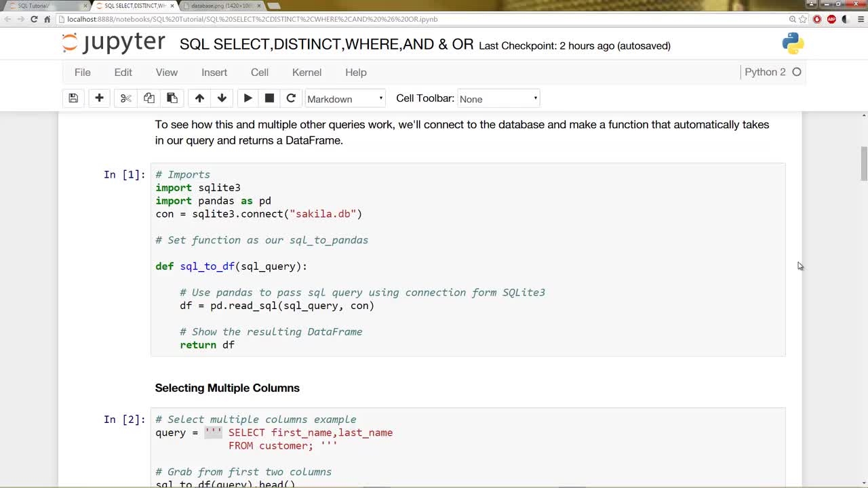Viewport: 868px width, 488px height.
Task: Open the Insert menu
Action: pos(214,73)
